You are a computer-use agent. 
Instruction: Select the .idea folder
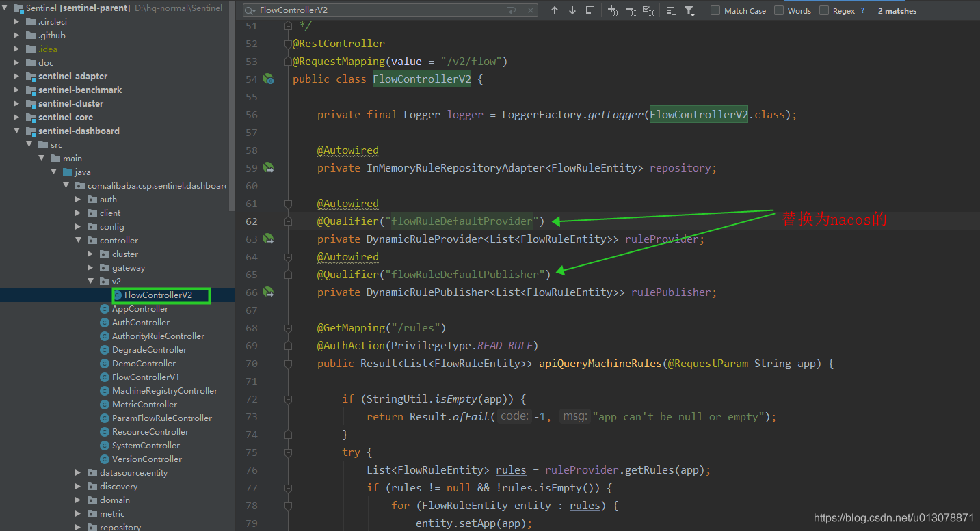(x=48, y=49)
